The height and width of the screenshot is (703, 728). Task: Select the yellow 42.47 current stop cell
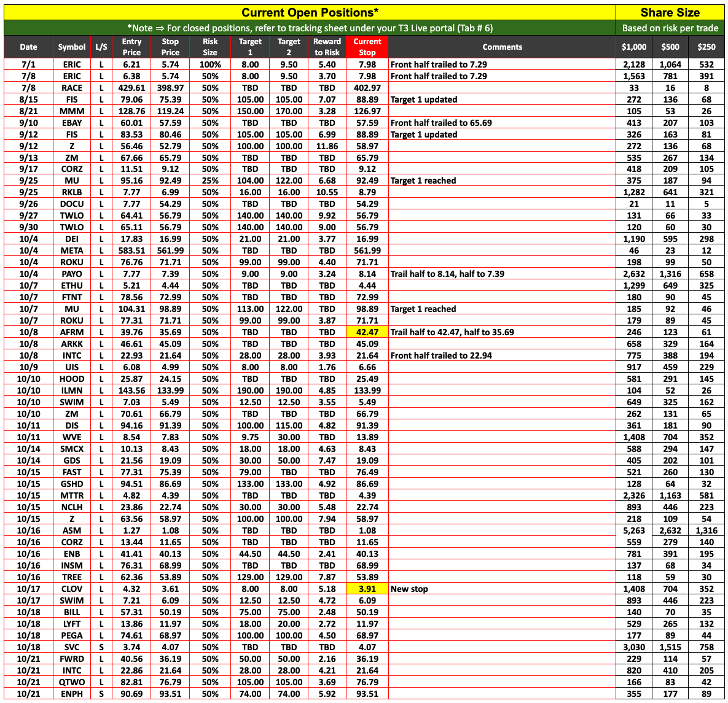[x=367, y=332]
